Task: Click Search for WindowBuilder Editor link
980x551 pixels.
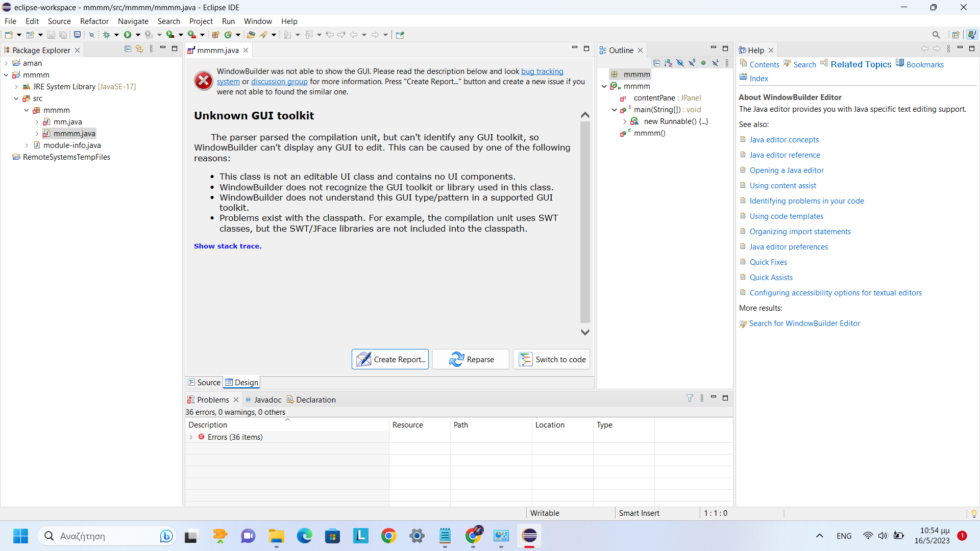Action: pos(804,323)
